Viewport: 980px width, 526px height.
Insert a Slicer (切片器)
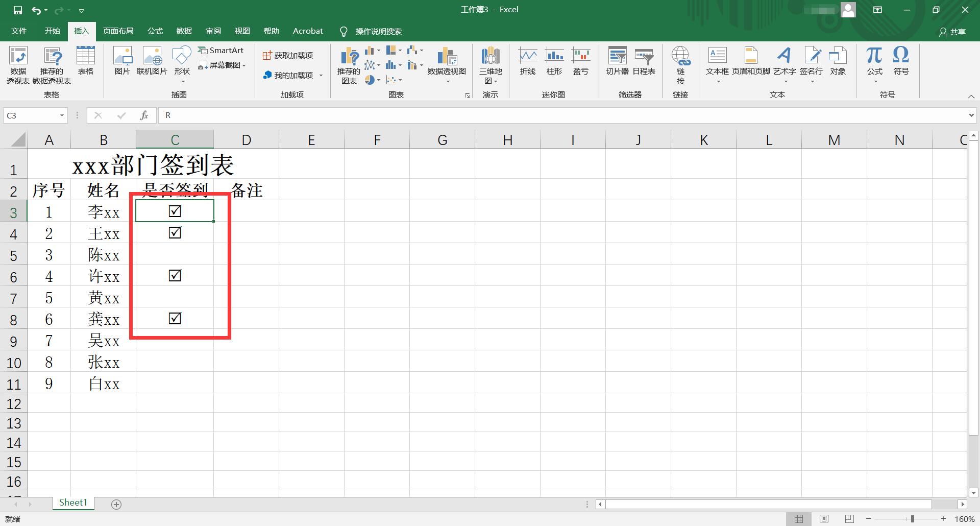[x=617, y=61]
